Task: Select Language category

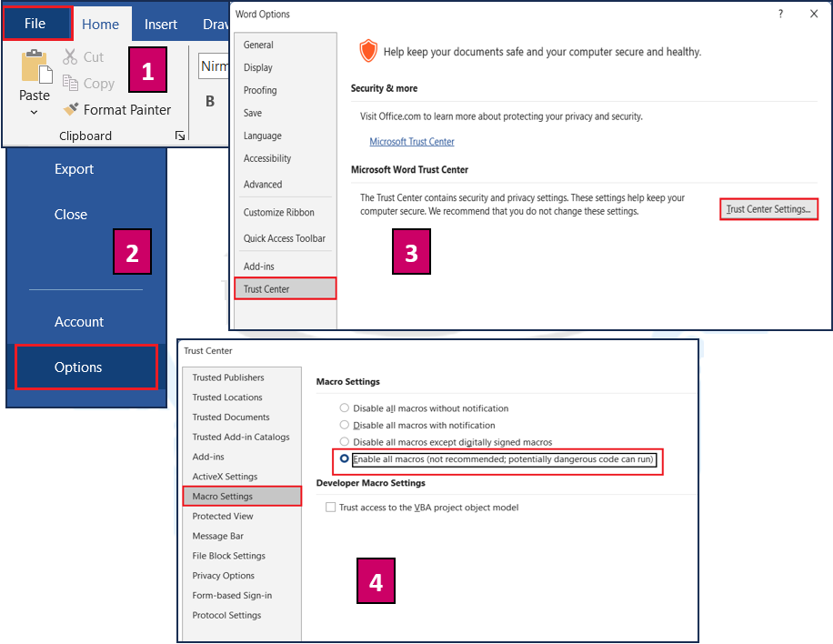Action: coord(286,136)
